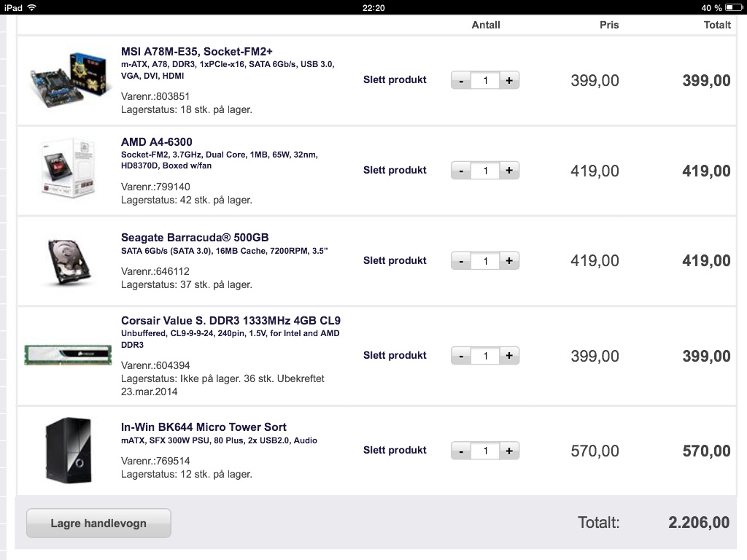
Task: Increase quantity of In-Win BK644 tower
Action: point(509,451)
